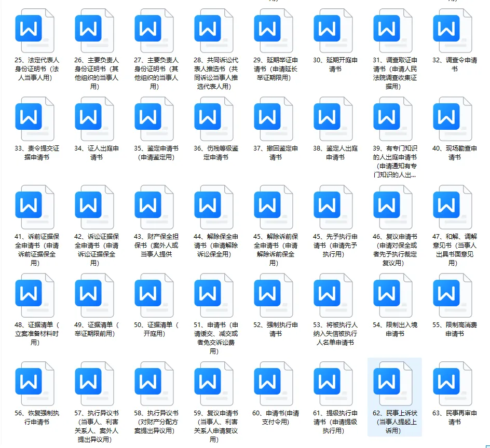Viewport: 490px width, 448px height.
Task: Click the label '61、提级执行申请书'
Action: coord(335,422)
